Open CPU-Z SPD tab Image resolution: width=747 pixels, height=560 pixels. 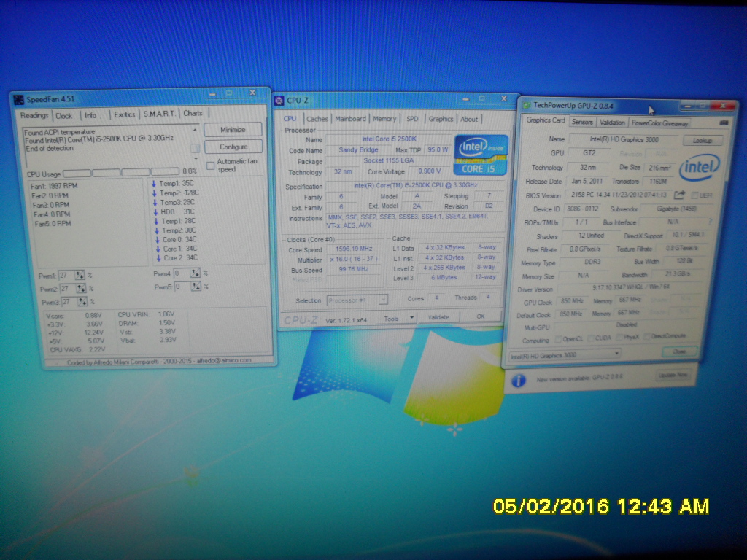[x=413, y=119]
